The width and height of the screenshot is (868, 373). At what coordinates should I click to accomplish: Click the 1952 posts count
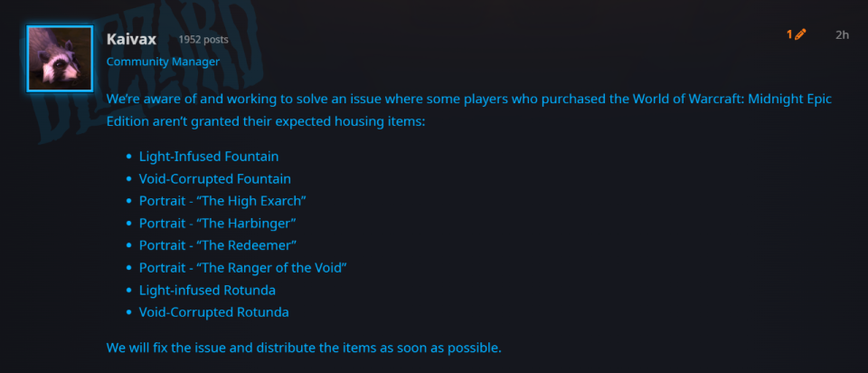pos(203,40)
